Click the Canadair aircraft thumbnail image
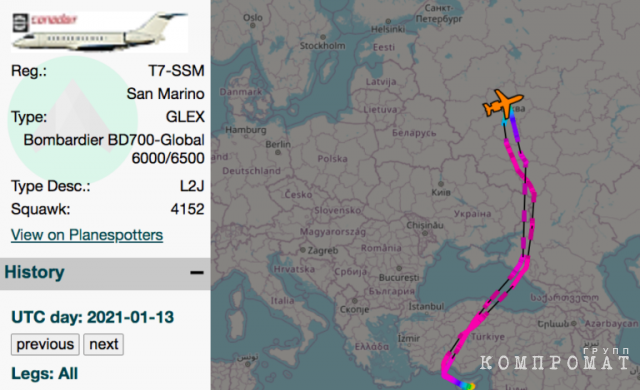Screen dimensions: 640x390 (100, 32)
